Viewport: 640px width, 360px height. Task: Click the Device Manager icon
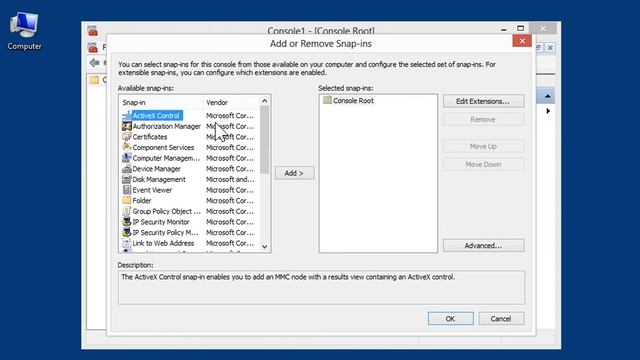coord(127,169)
